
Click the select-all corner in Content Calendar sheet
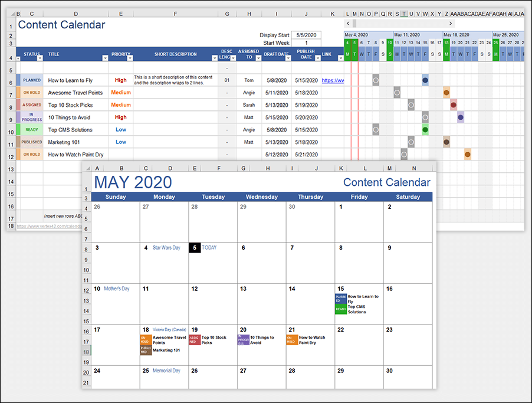tap(12, 14)
